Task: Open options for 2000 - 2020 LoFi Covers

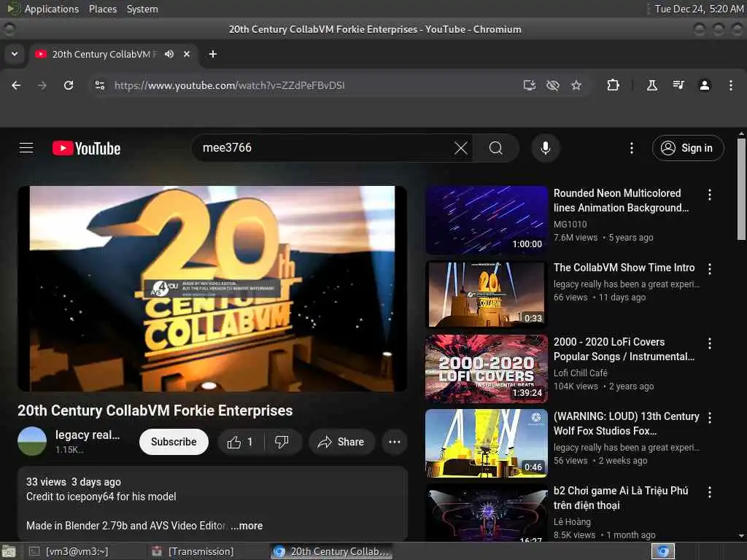Action: point(709,343)
